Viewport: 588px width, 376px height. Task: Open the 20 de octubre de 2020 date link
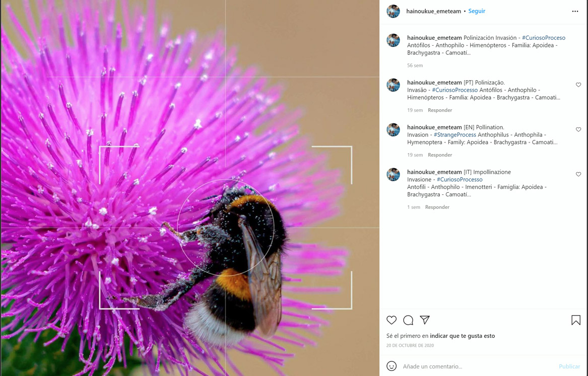click(x=410, y=346)
